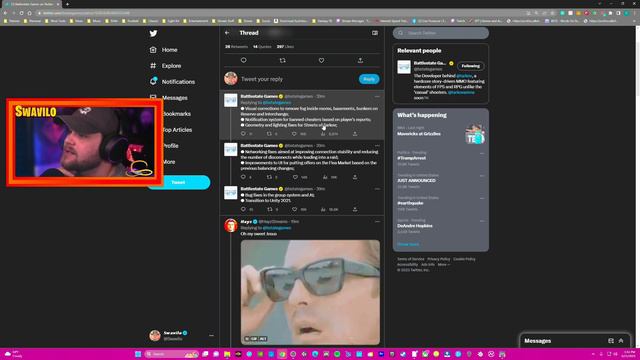Open Top Articles from the sidebar
The image size is (640, 360).
(x=177, y=130)
